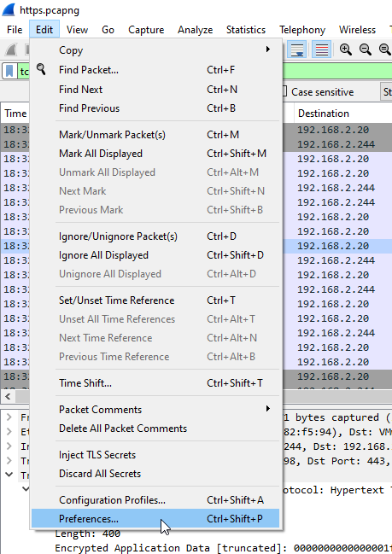Viewport: 392px width, 554px height.
Task: Select highlighted packet row with destination 192.168.2.20
Action: (337, 246)
